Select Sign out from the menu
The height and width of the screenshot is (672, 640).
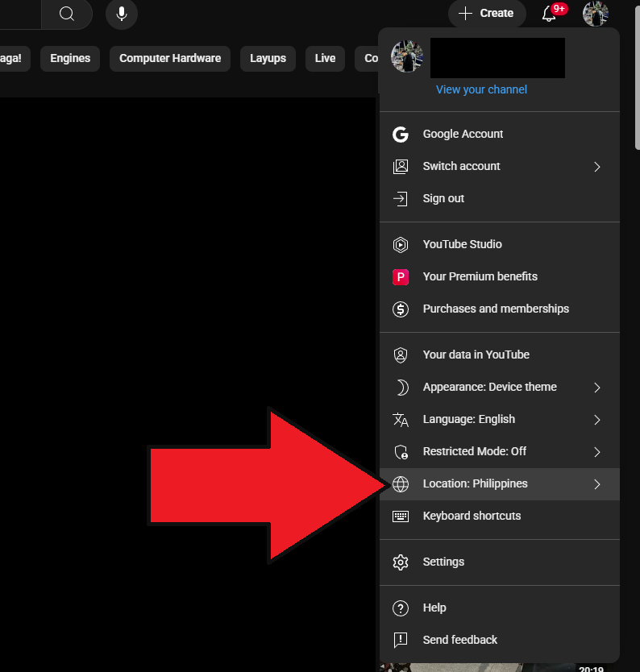click(x=500, y=198)
